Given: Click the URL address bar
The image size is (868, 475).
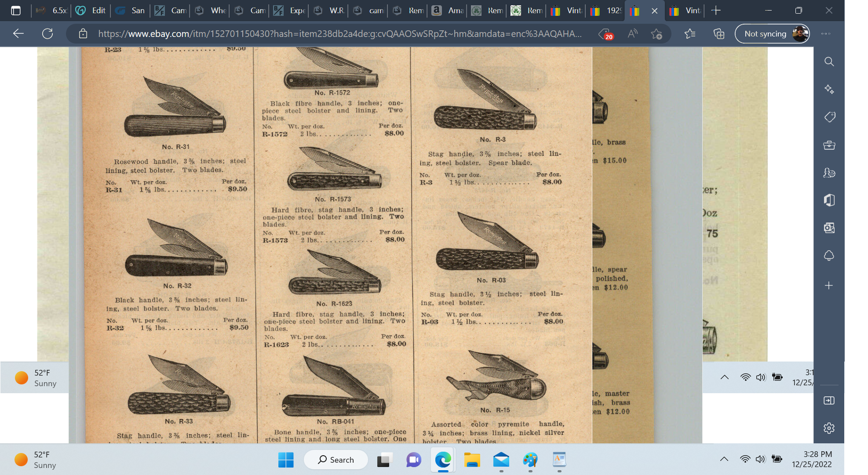Looking at the screenshot, I should click(339, 33).
